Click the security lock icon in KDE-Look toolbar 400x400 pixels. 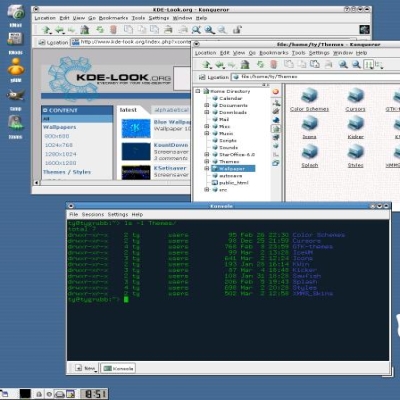(x=237, y=30)
